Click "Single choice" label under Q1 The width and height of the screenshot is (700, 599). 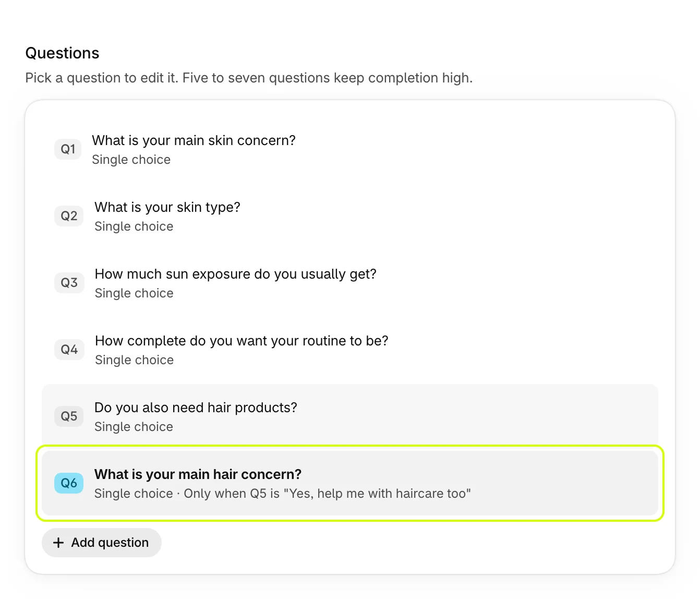click(131, 160)
